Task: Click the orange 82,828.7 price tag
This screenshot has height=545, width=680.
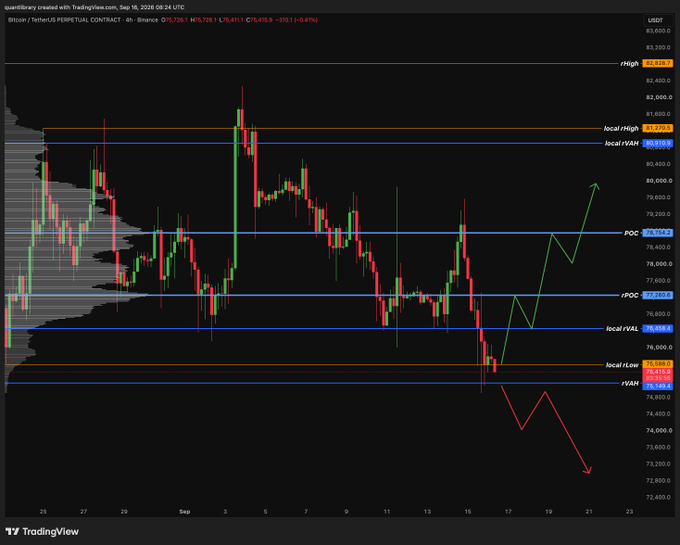Action: [x=657, y=63]
